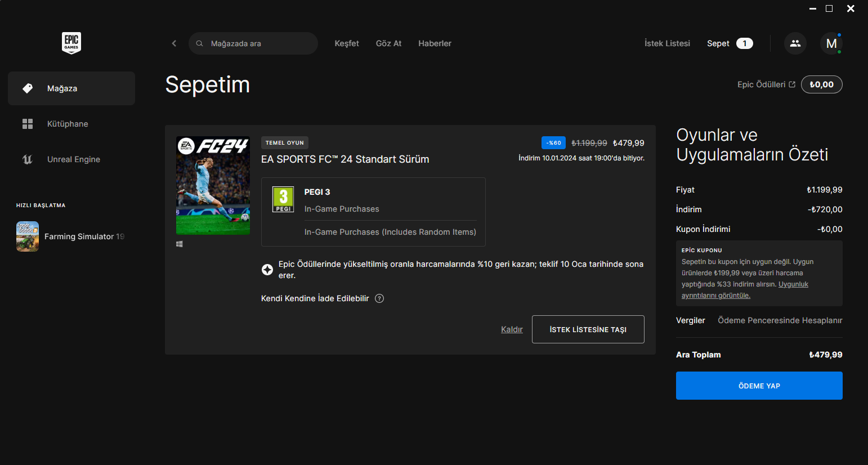Open Keşfet tab
Viewport: 868px width, 465px height.
347,43
